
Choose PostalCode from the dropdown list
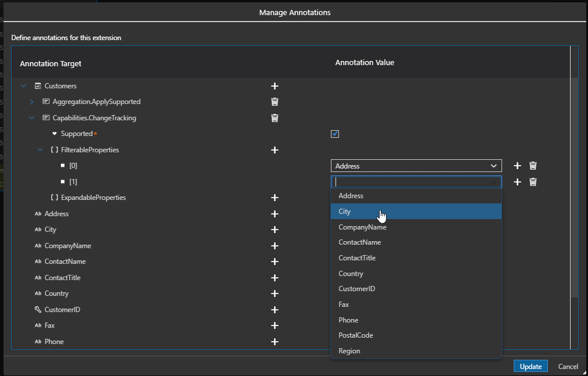click(416, 335)
